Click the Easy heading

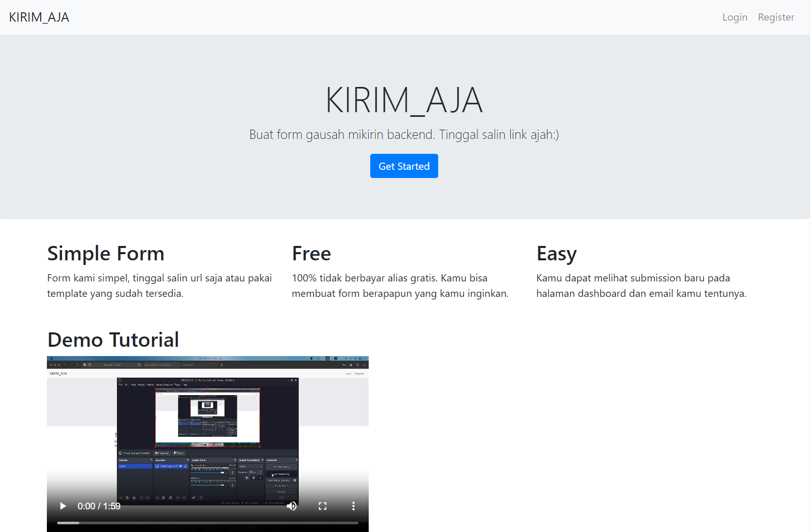(x=557, y=254)
